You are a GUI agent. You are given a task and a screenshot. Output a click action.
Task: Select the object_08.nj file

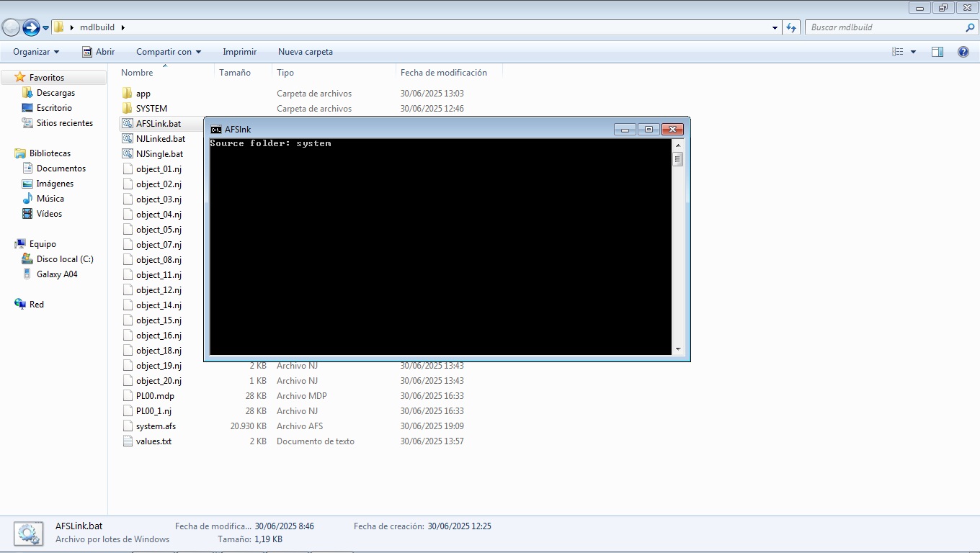(159, 260)
